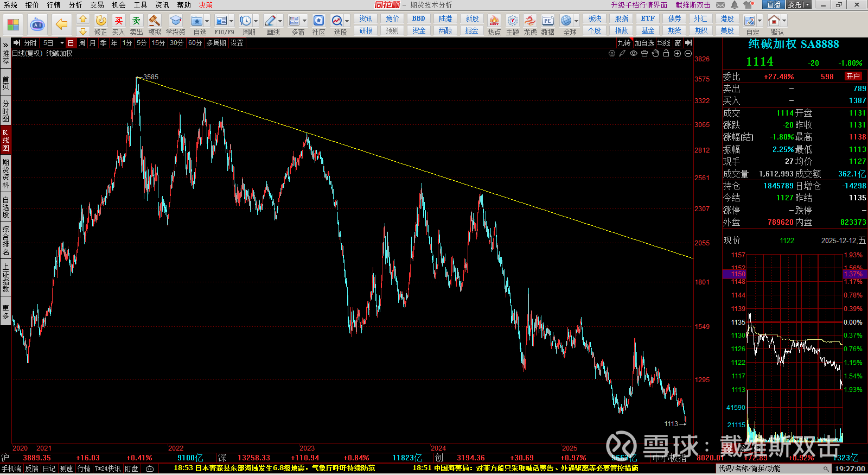Viewport: 868px width, 475px height.
Task: Toggle the 九转 indicator
Action: click(624, 43)
